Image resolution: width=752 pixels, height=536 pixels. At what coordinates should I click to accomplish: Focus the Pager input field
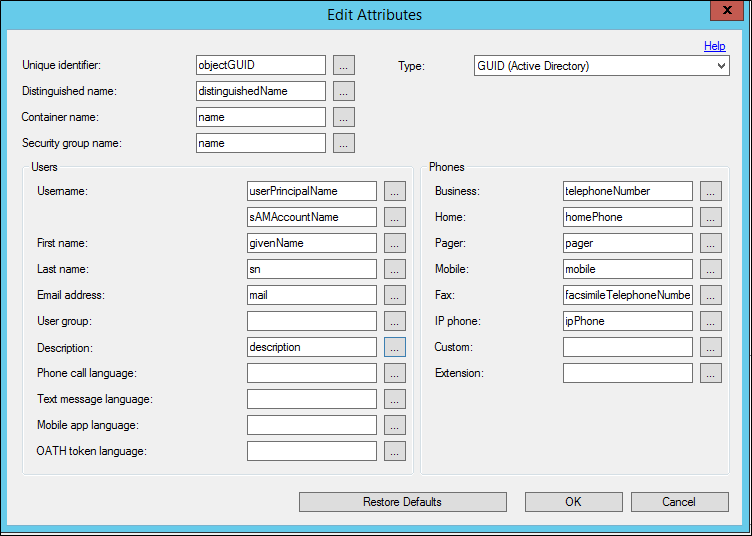[x=628, y=243]
